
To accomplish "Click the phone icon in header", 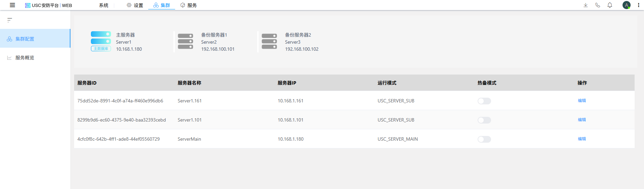I will 598,5.
